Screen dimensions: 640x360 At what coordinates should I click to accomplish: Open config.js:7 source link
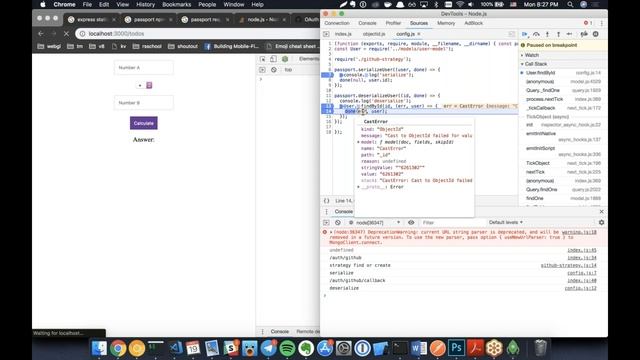(582, 273)
